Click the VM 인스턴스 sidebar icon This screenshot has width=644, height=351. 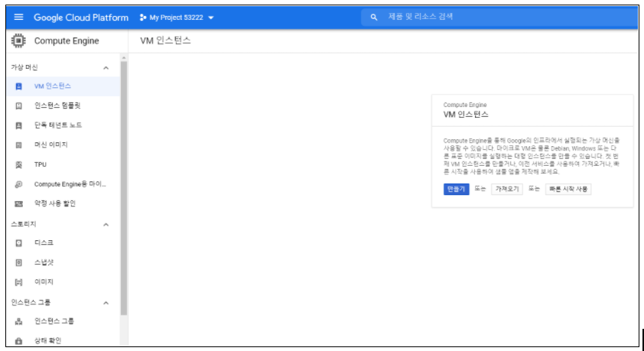tap(19, 86)
